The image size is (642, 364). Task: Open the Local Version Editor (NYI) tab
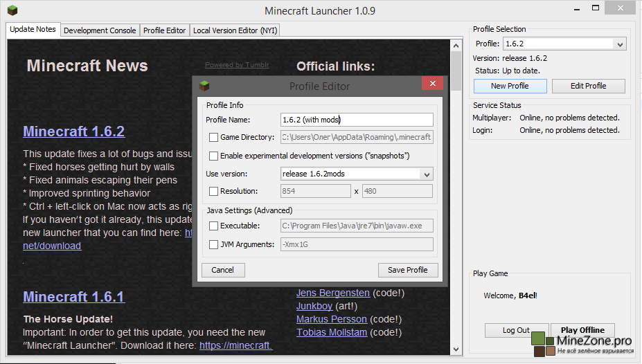(x=235, y=30)
